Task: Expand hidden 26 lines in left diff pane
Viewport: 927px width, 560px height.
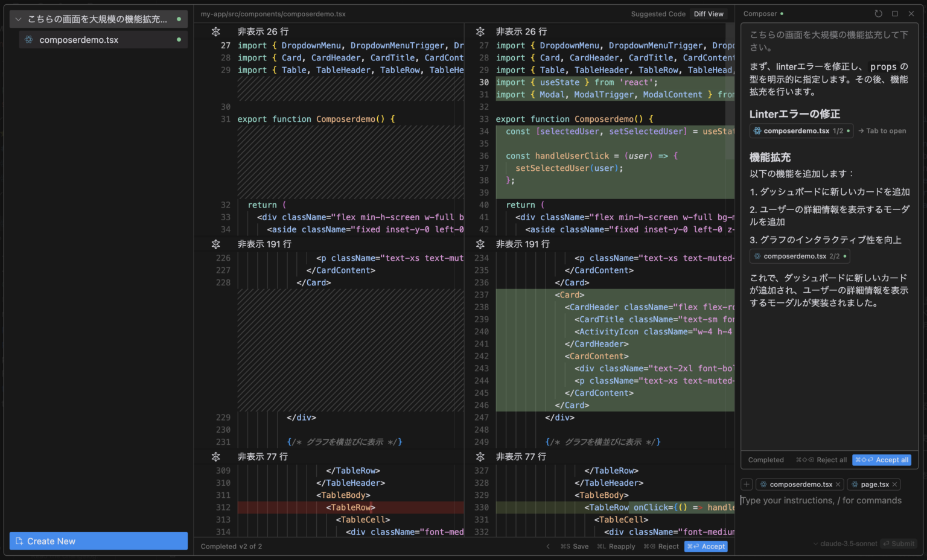Action: point(216,31)
